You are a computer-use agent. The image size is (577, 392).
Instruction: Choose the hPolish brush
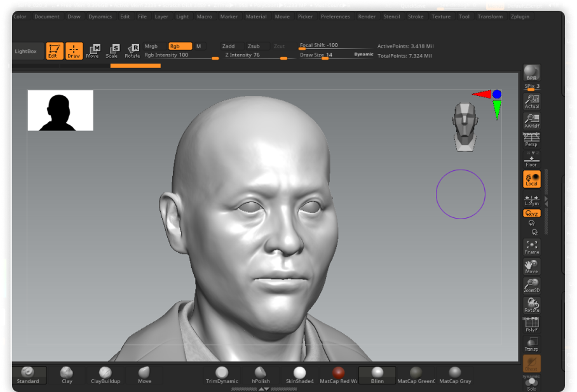tap(260, 375)
